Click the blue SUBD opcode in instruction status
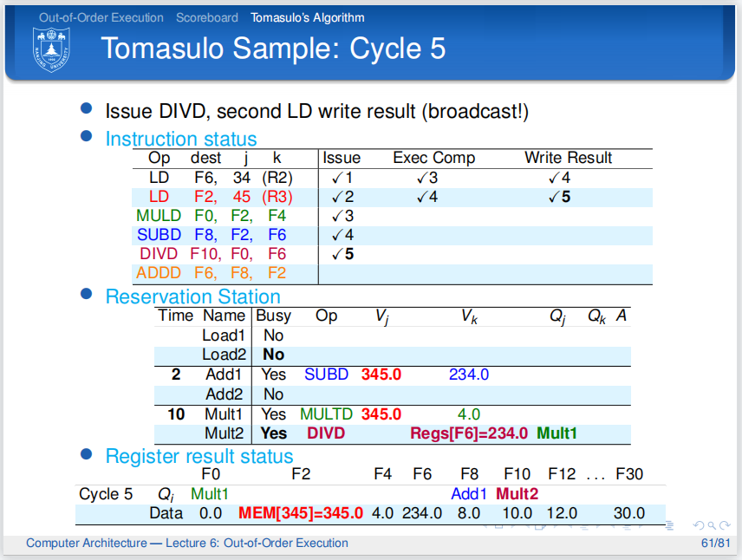The image size is (742, 560). [x=159, y=235]
